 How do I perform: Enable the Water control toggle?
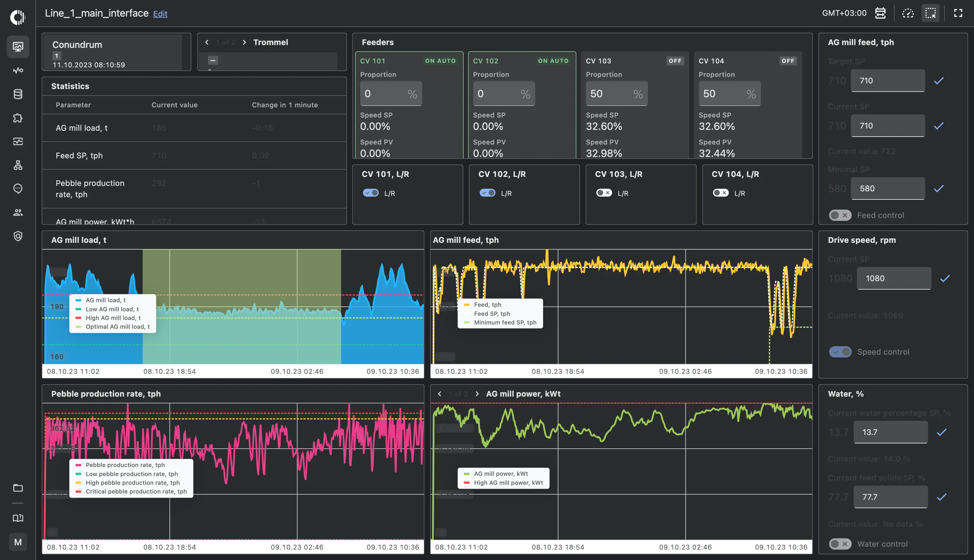coord(840,543)
